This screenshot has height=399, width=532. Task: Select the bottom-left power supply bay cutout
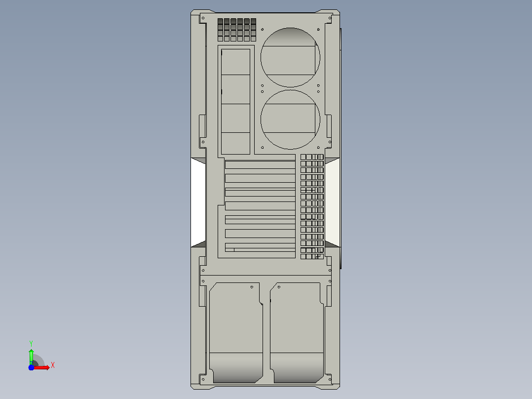click(x=236, y=333)
